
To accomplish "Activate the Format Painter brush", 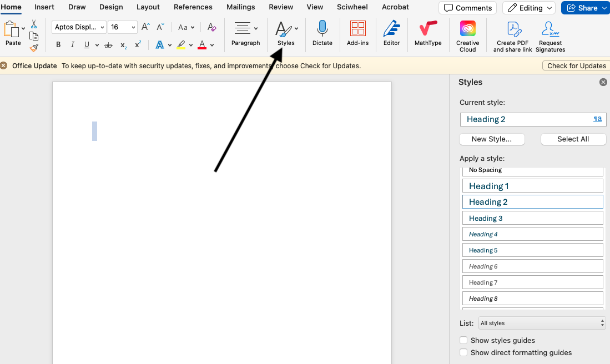I will pyautogui.click(x=34, y=48).
